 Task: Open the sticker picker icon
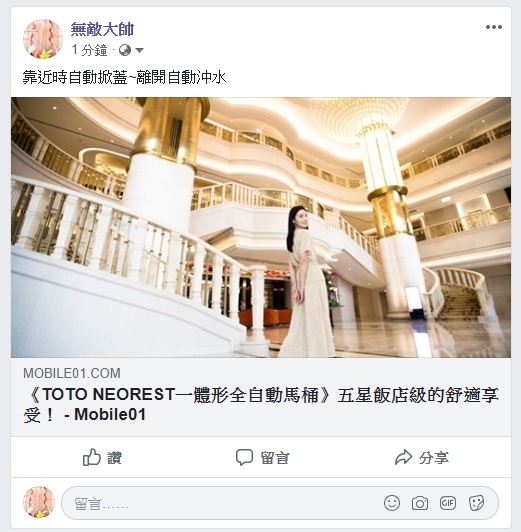point(476,503)
